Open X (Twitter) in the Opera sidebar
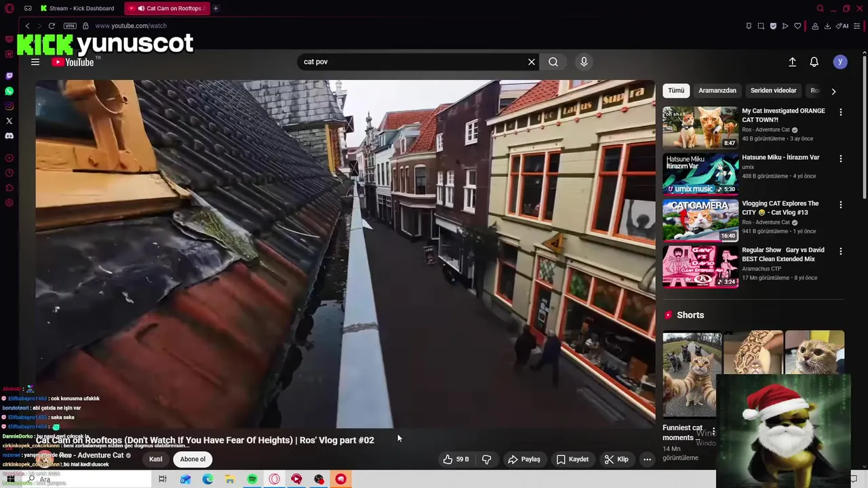868x488 pixels. pyautogui.click(x=9, y=121)
